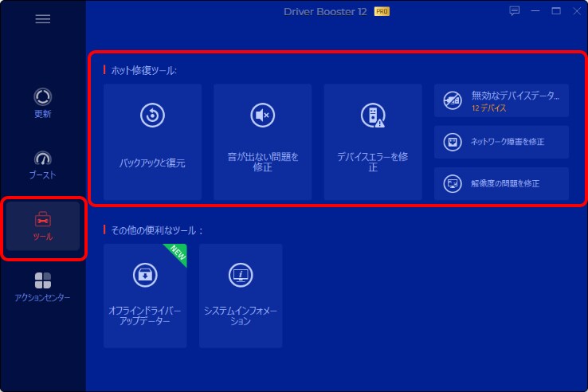The width and height of the screenshot is (588, 392).
Task: Click the green NEW ribbon badge
Action: (177, 253)
